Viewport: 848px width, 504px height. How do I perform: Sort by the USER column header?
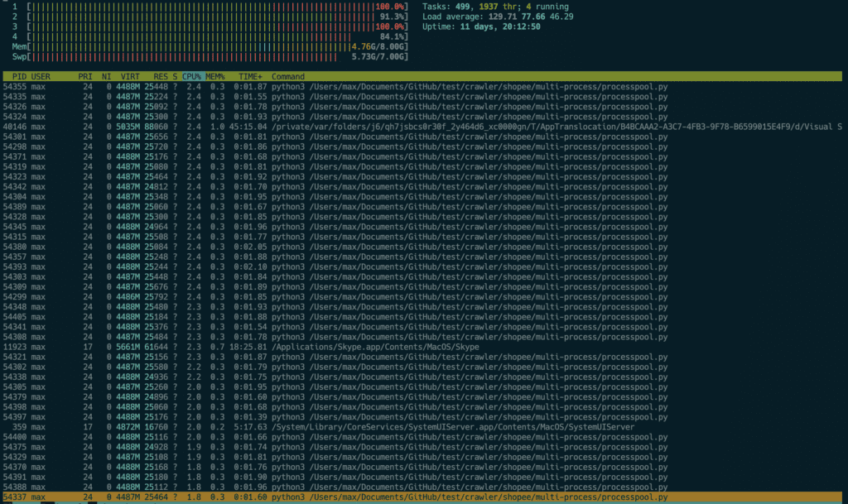[41, 77]
